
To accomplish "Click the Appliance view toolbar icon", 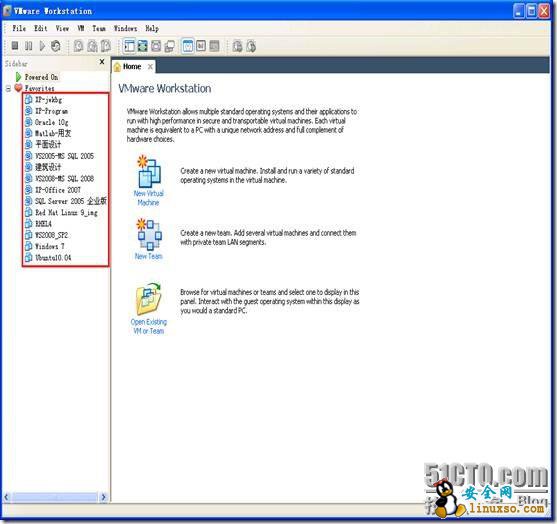I will tap(201, 46).
